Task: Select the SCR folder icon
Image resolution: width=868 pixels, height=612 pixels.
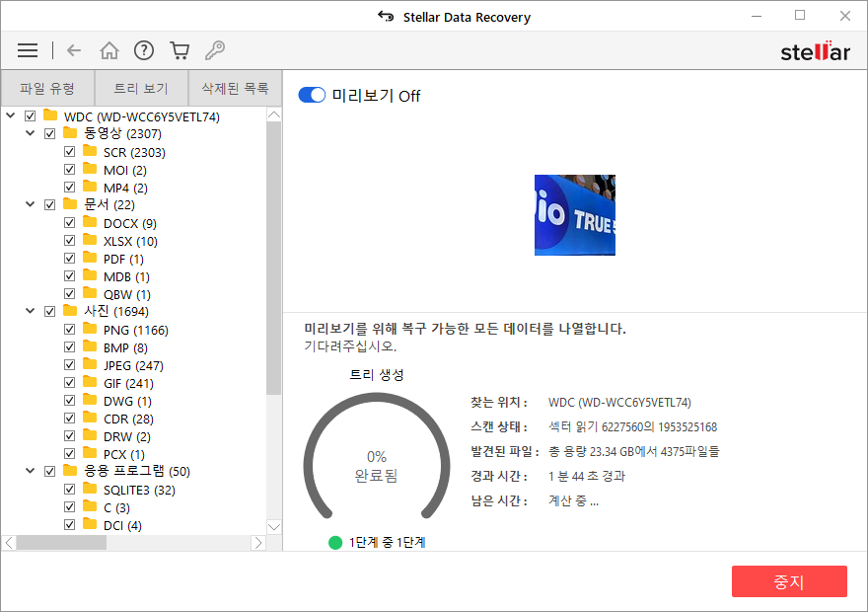Action: tap(90, 151)
